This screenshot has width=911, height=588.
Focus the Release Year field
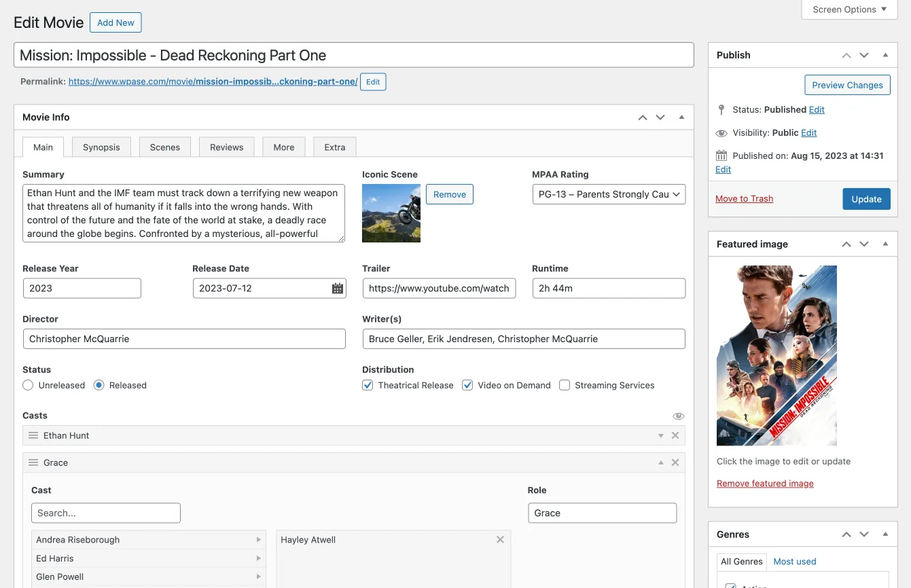[x=82, y=288]
